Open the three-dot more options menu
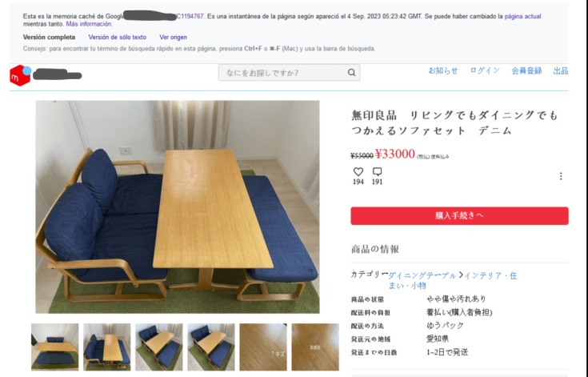588x377 pixels. [x=561, y=176]
